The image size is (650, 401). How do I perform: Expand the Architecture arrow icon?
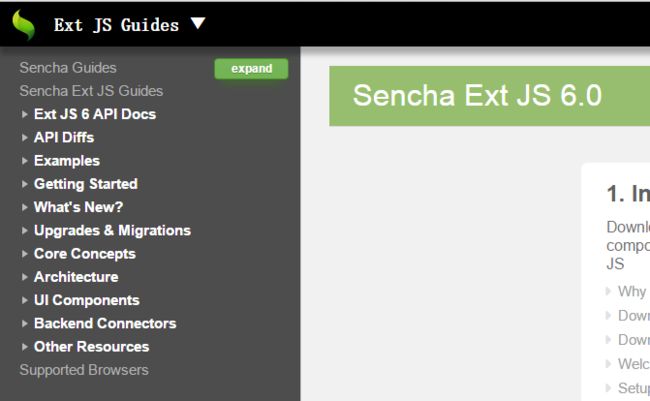pyautogui.click(x=24, y=277)
